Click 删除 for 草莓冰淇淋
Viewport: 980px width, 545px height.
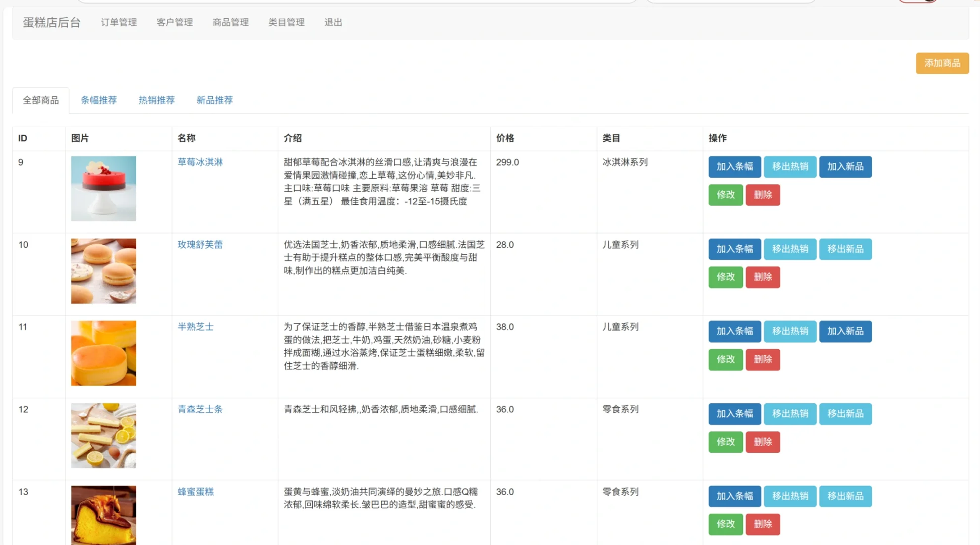tap(763, 195)
